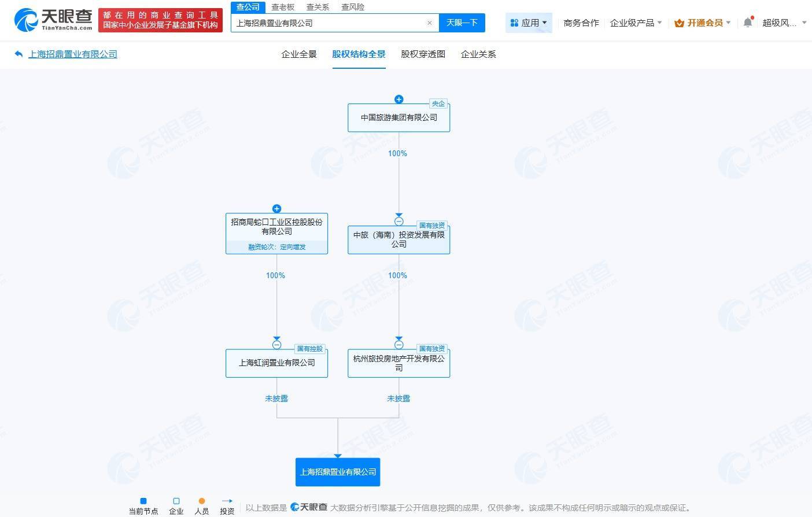Screen dimensions: 812x517
Task: Click 融资轮次：定向增发 label
Action: 276,247
